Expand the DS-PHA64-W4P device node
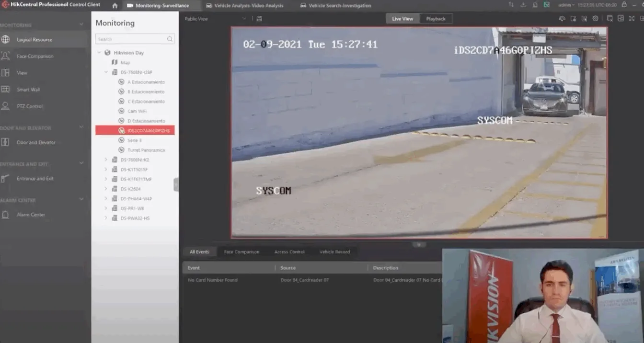 pyautogui.click(x=106, y=198)
